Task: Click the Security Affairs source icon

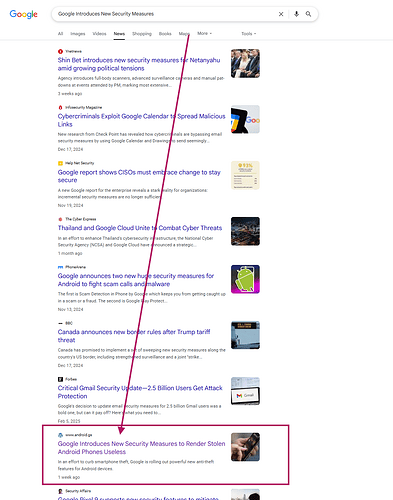Action: pos(60,491)
